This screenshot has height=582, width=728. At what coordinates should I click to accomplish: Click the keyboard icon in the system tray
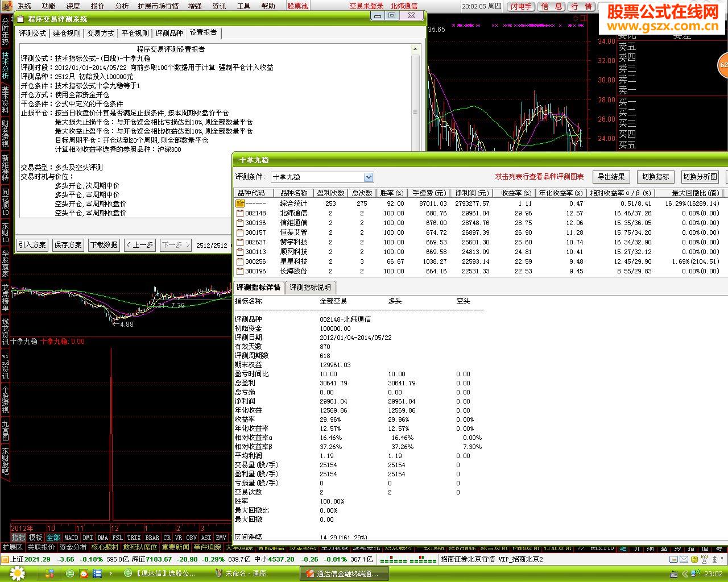[x=674, y=573]
